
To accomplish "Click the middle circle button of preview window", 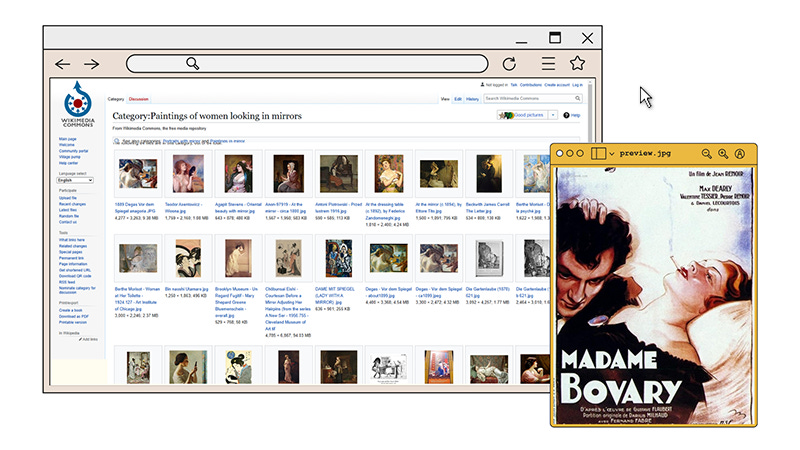I will coord(570,153).
